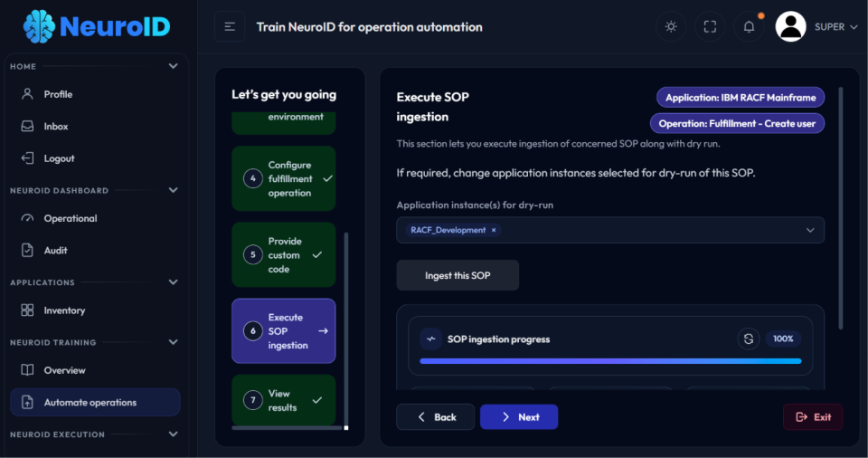Click the 100% progress badge

[x=783, y=339]
